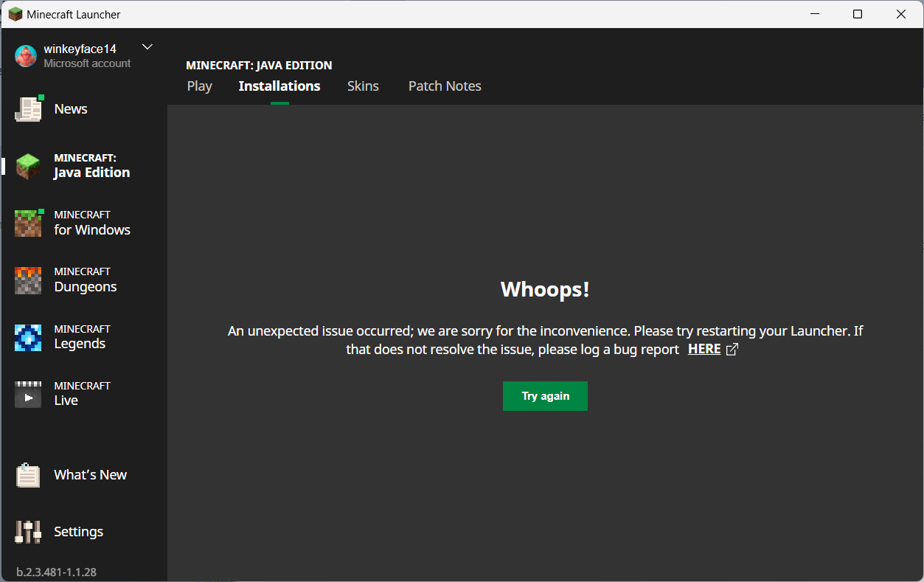Open the Minecraft Legends blue icon

coord(29,337)
